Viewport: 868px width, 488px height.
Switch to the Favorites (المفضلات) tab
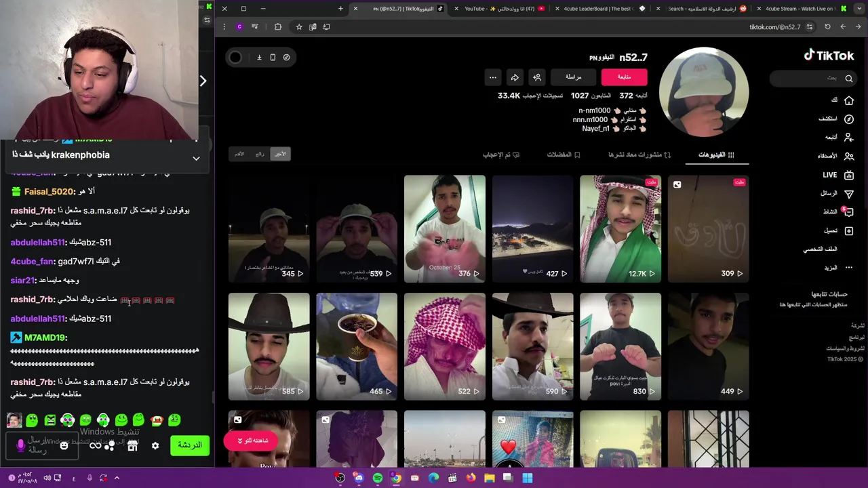[563, 155]
